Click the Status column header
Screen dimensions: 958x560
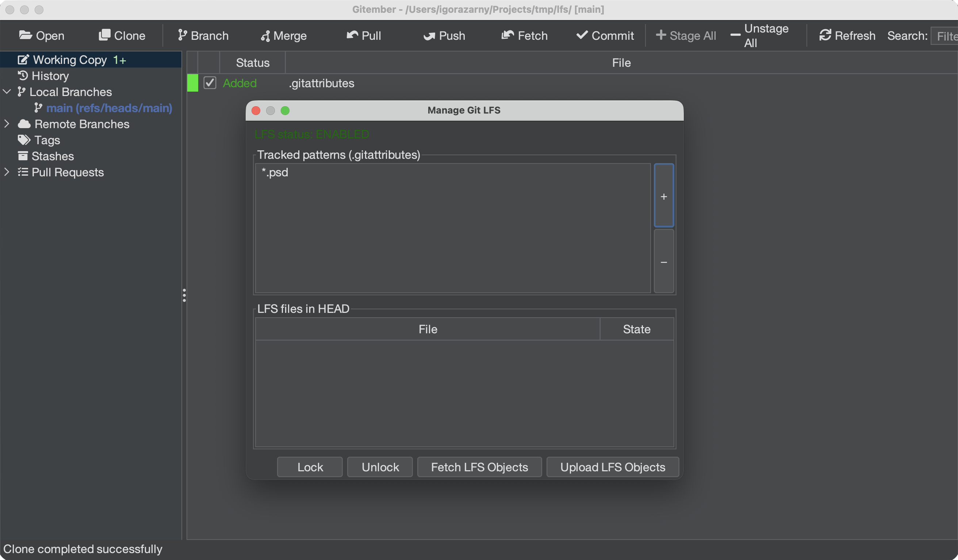[x=253, y=63]
